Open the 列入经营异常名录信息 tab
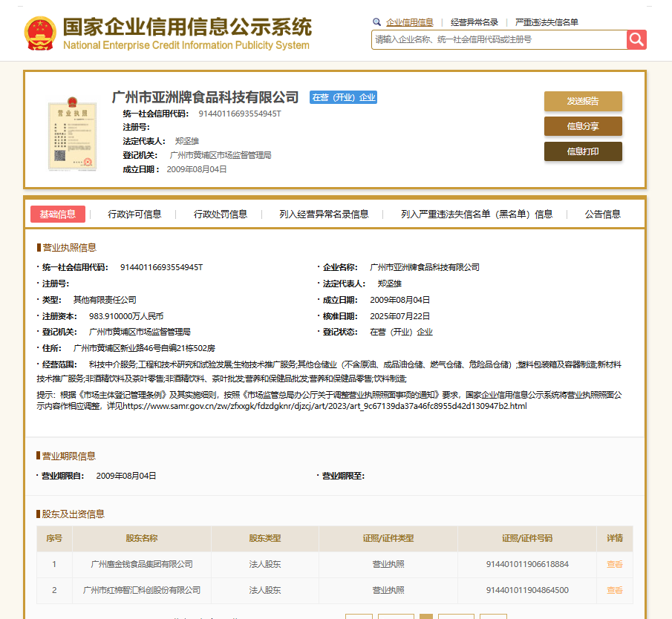The image size is (672, 619). (x=324, y=214)
